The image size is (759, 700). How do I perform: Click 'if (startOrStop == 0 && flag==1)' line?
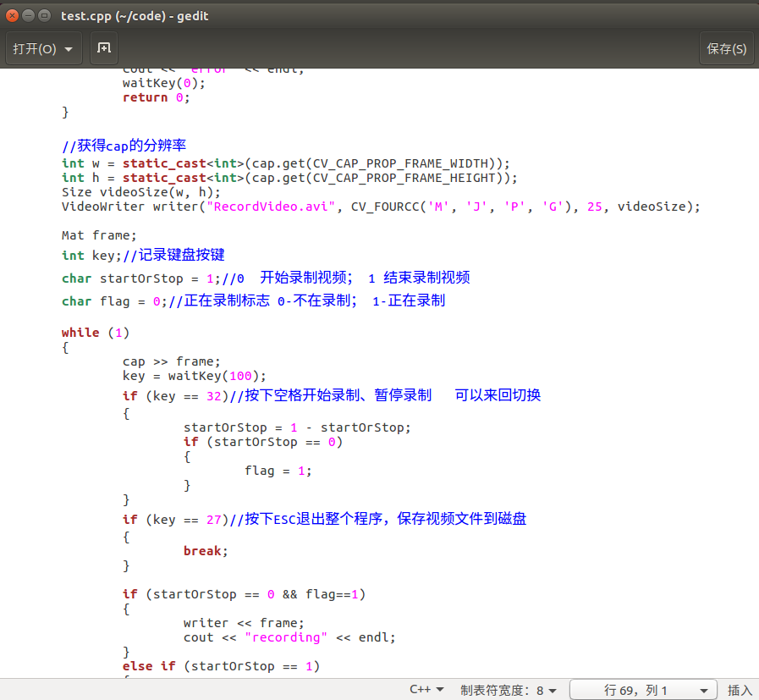coord(244,594)
